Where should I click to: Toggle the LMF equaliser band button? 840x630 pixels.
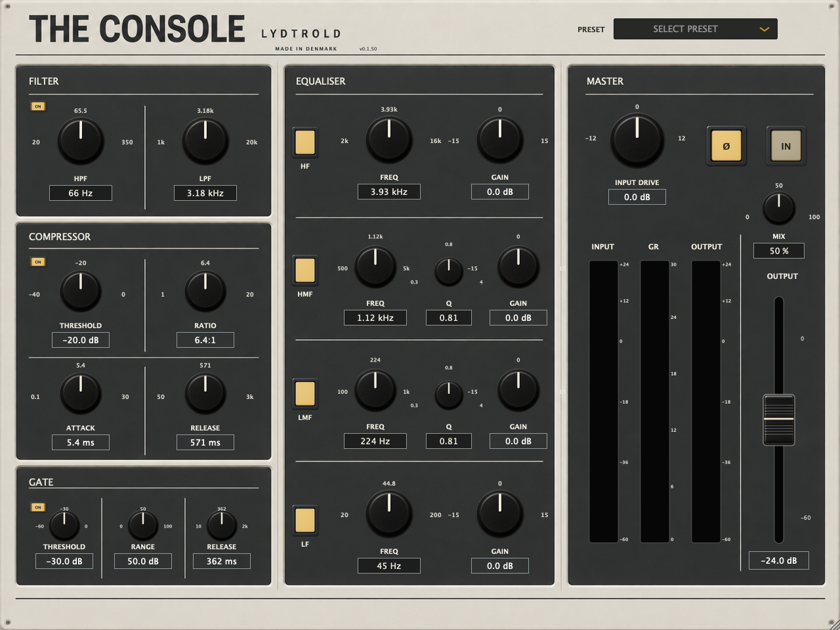coord(305,394)
